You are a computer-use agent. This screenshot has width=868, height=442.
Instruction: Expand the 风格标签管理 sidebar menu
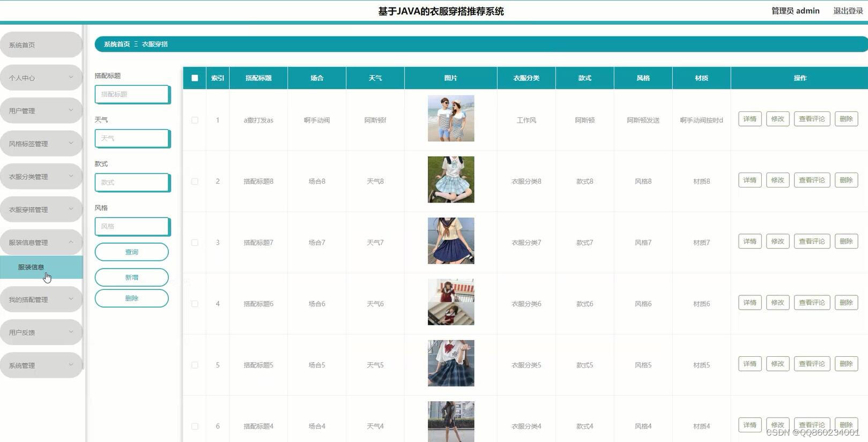point(41,144)
